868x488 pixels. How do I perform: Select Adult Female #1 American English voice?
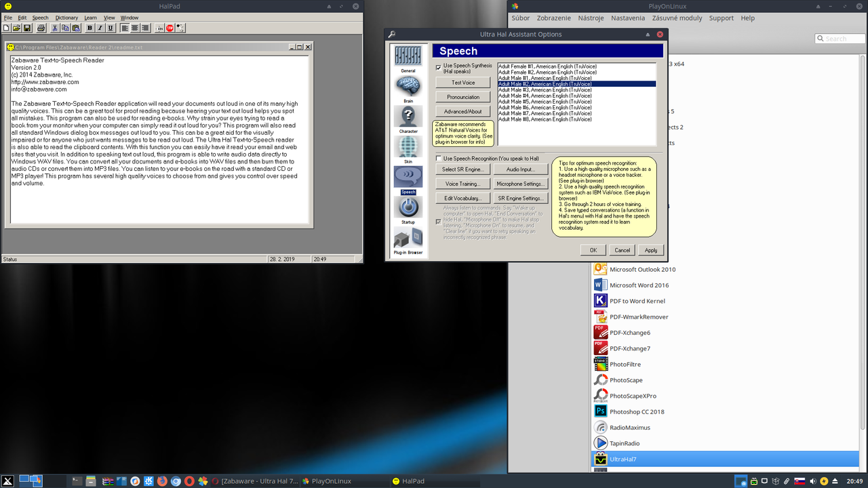pyautogui.click(x=576, y=66)
